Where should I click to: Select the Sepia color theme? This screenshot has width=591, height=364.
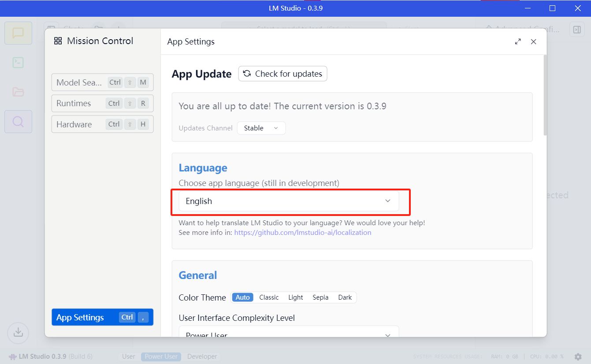click(x=320, y=297)
